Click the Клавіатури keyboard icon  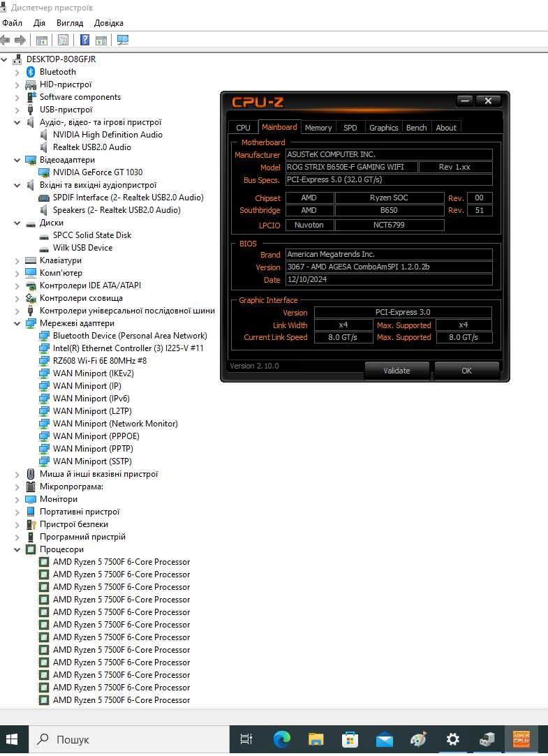(x=31, y=260)
